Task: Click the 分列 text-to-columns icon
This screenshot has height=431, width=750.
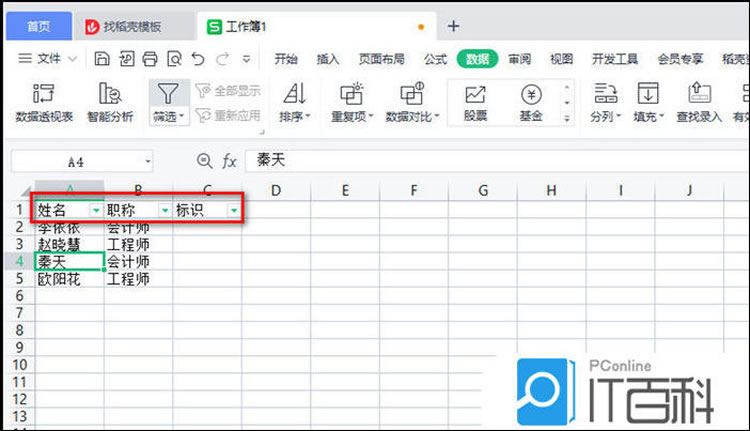Action: [x=606, y=94]
